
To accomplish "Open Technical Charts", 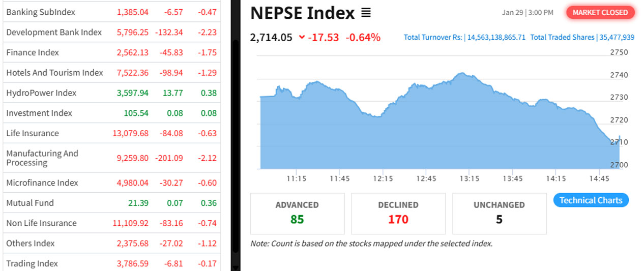I will [x=591, y=200].
